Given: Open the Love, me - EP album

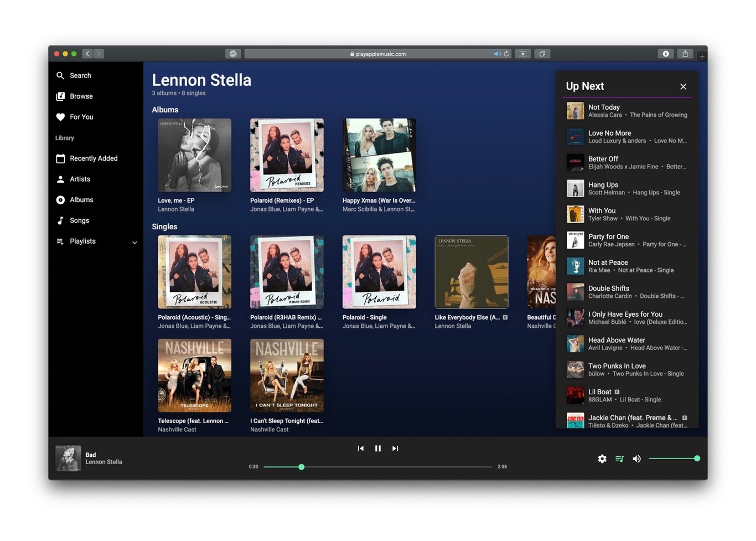Looking at the screenshot, I should (194, 155).
